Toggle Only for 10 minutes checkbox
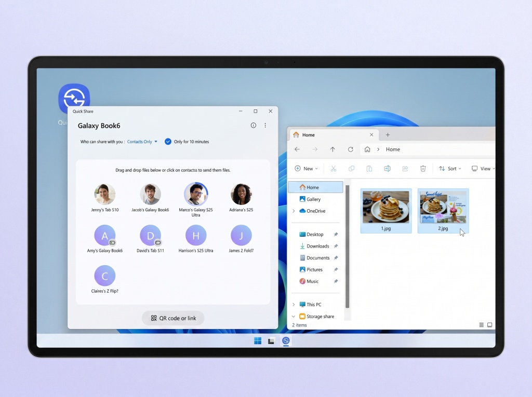This screenshot has width=532, height=397. tap(168, 142)
